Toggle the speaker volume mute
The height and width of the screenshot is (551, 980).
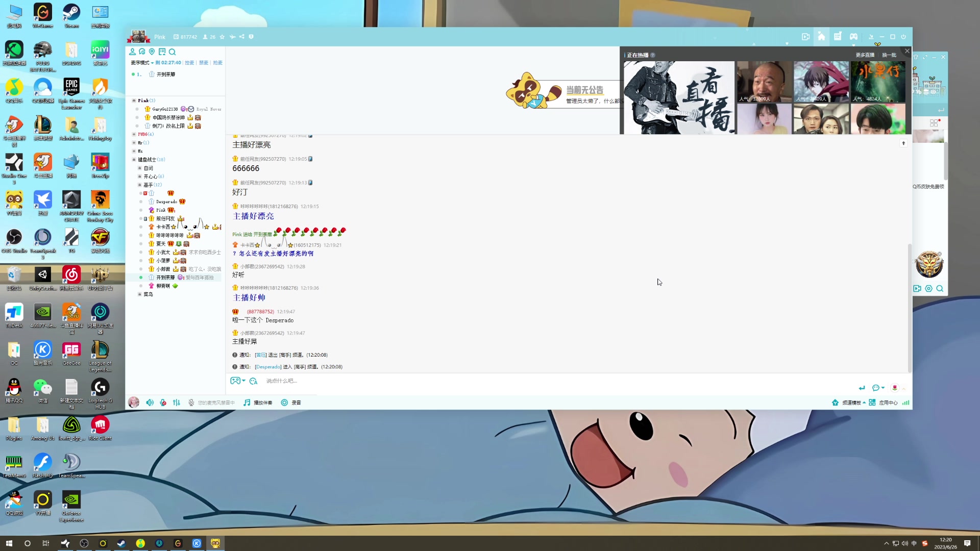[x=150, y=403]
